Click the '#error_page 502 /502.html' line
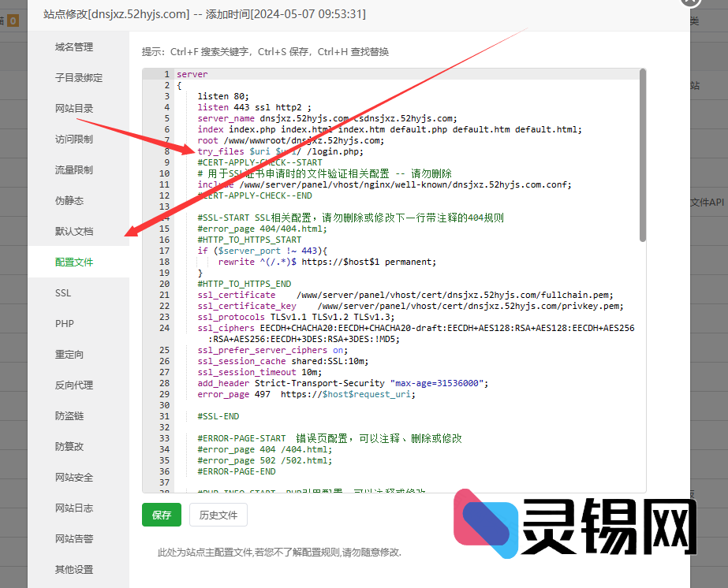Screen dimensions: 728x588 point(265,460)
